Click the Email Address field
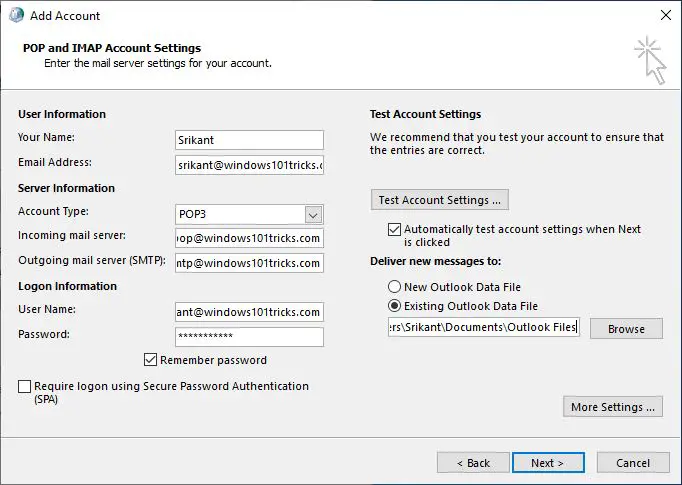This screenshot has width=682, height=485. [x=248, y=164]
